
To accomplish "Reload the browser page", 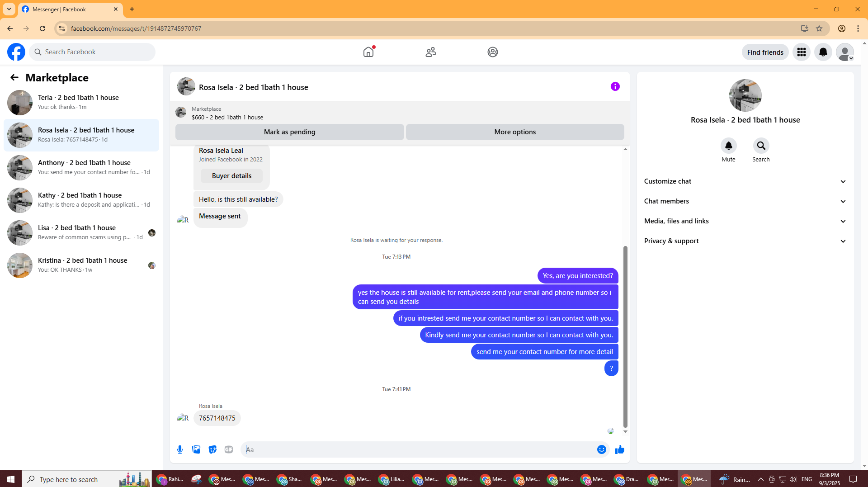I will [x=42, y=28].
